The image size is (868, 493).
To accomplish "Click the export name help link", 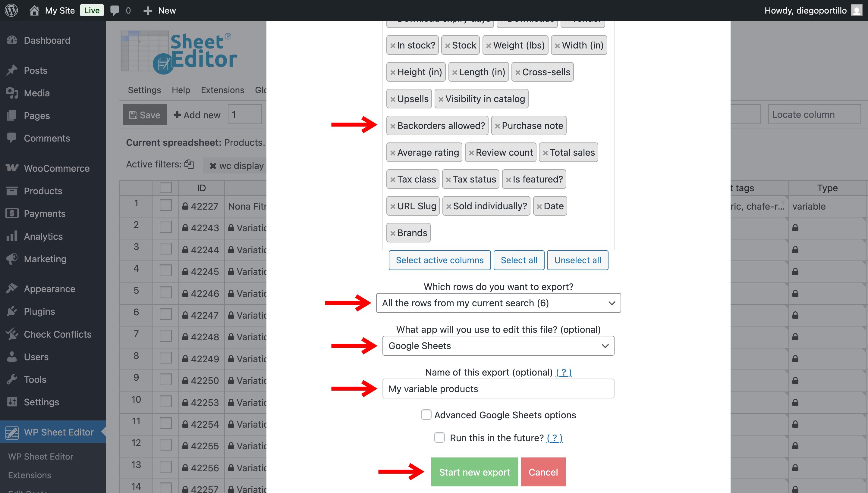I will point(563,372).
